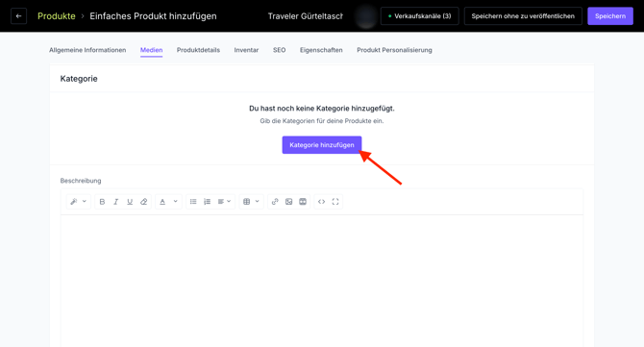
Task: Select the Medien tab
Action: (x=151, y=50)
